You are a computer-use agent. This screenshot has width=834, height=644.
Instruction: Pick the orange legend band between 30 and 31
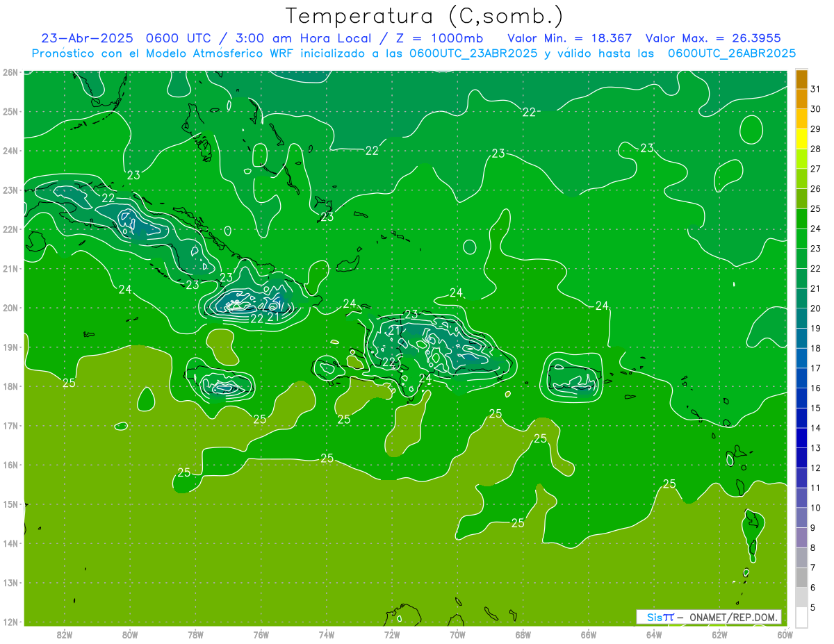[801, 99]
